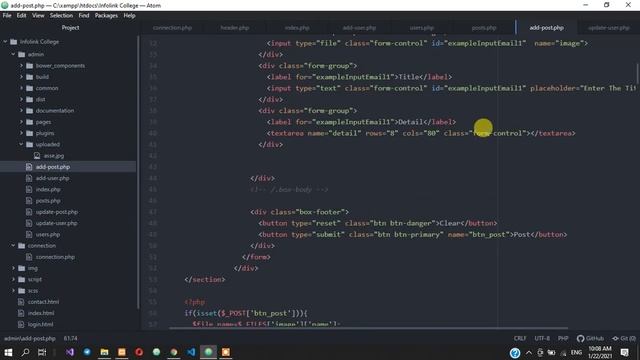Collapse the Infolink College root folder
This screenshot has width=640, height=360.
coord(6,42)
